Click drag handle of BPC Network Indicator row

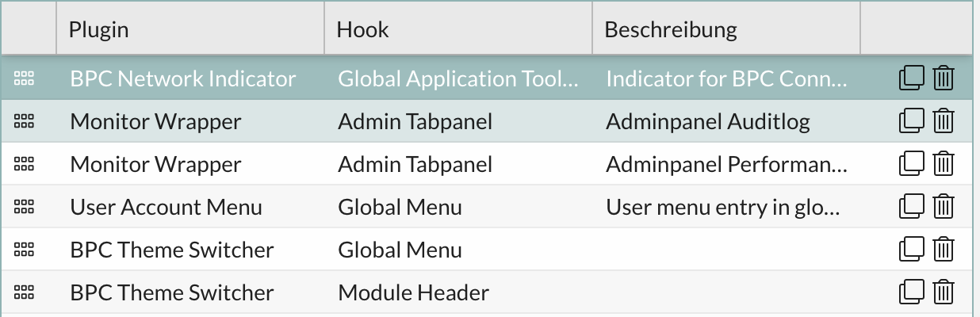25,78
